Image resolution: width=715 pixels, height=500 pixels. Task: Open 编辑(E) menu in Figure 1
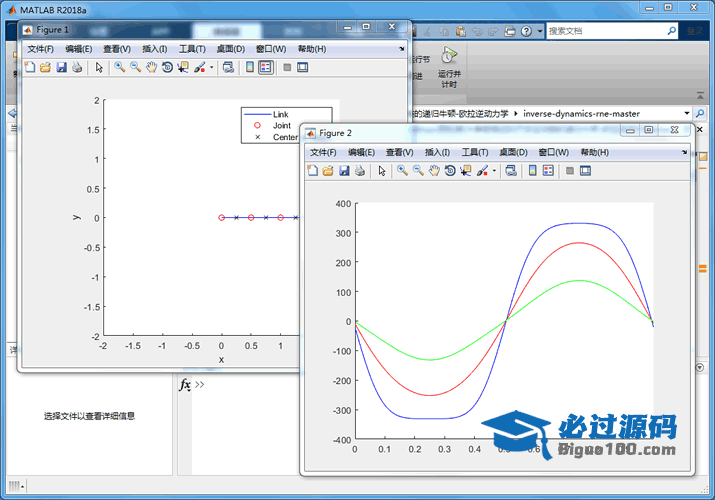click(x=79, y=49)
